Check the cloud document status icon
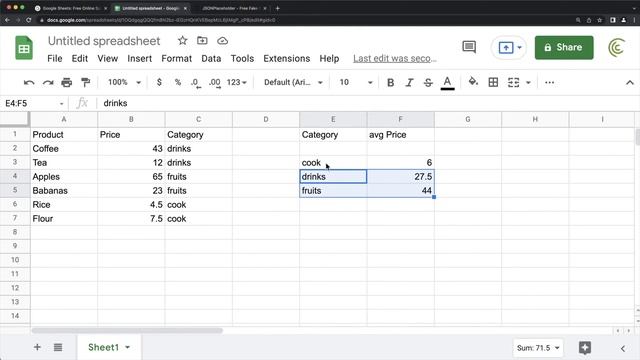Viewport: 640px width, 360px height. point(222,41)
